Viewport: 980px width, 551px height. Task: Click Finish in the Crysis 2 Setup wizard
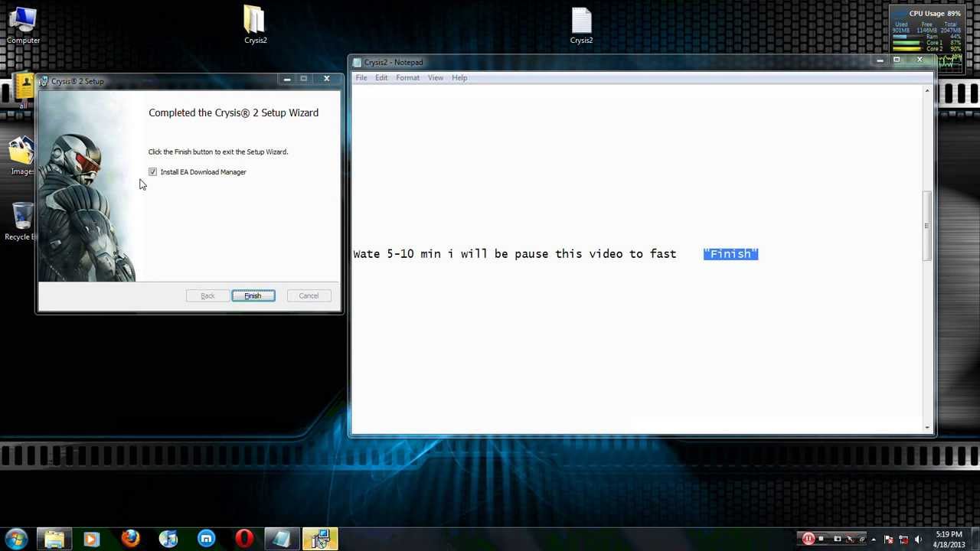click(253, 295)
